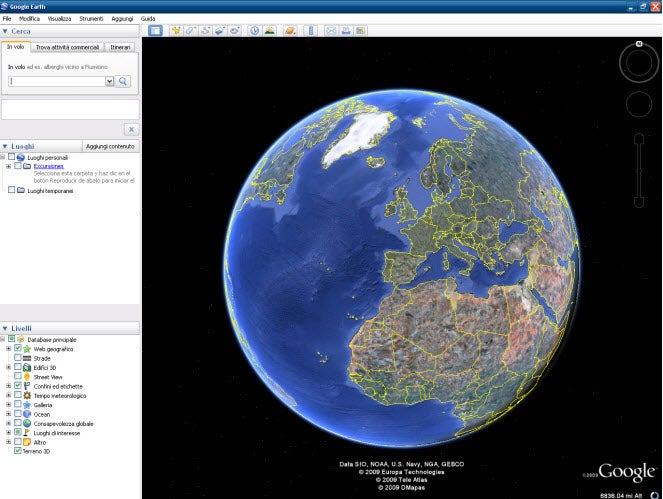Click the North indicator on compass
663x499 pixels.
point(639,44)
